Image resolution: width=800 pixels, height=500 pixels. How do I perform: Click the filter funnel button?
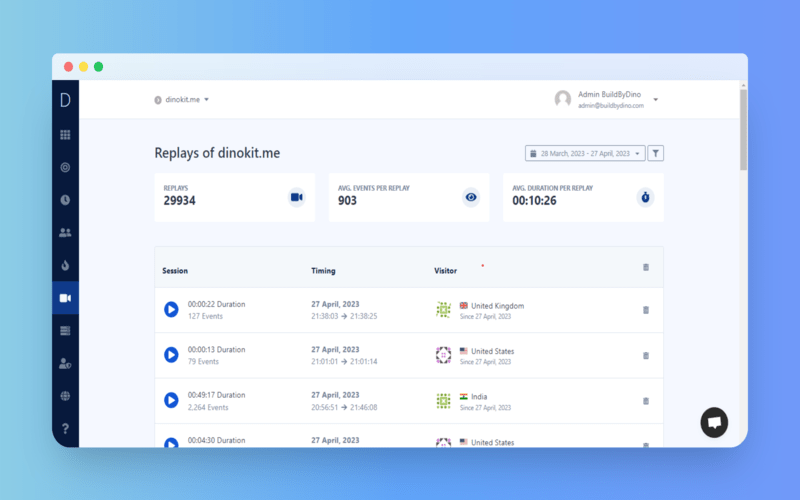(656, 153)
